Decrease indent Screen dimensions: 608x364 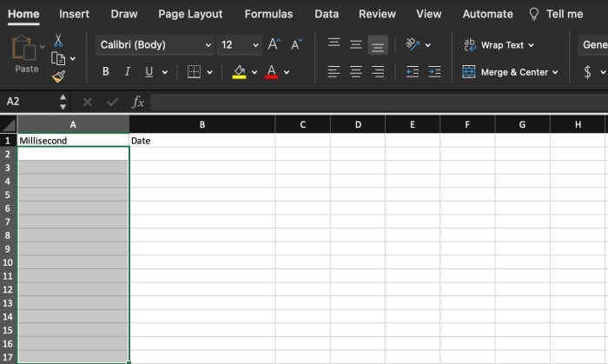(413, 72)
